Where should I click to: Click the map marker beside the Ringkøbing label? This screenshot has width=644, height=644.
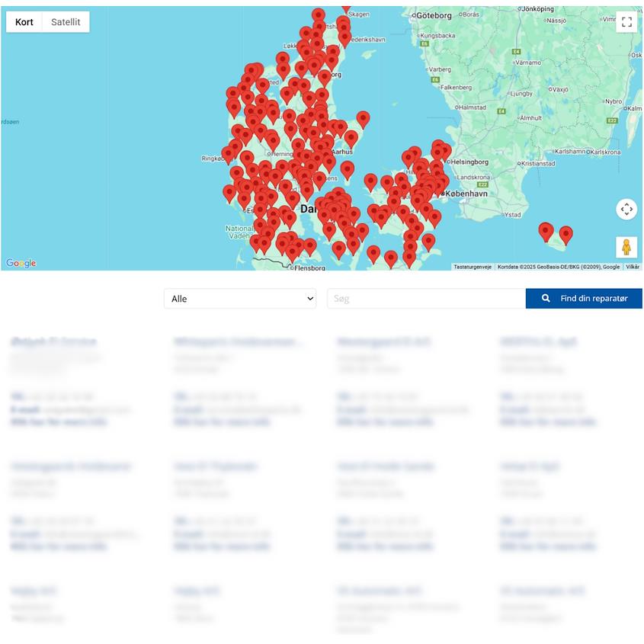point(228,153)
